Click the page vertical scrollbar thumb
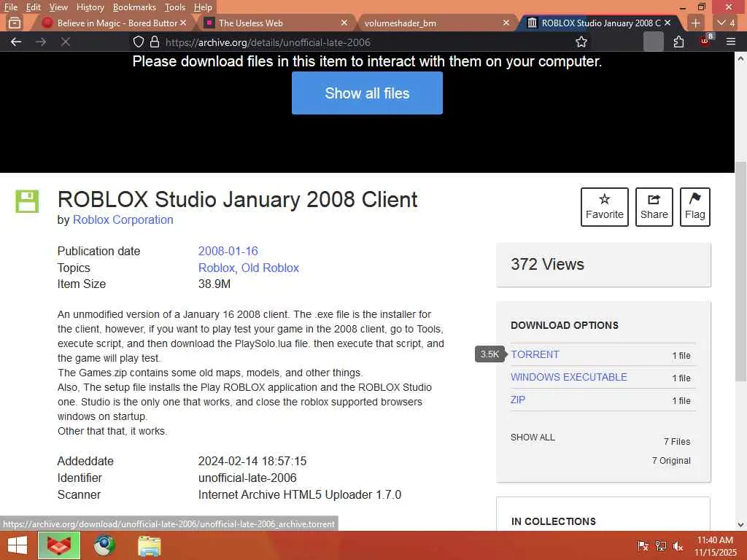Image resolution: width=747 pixels, height=560 pixels. [741, 271]
